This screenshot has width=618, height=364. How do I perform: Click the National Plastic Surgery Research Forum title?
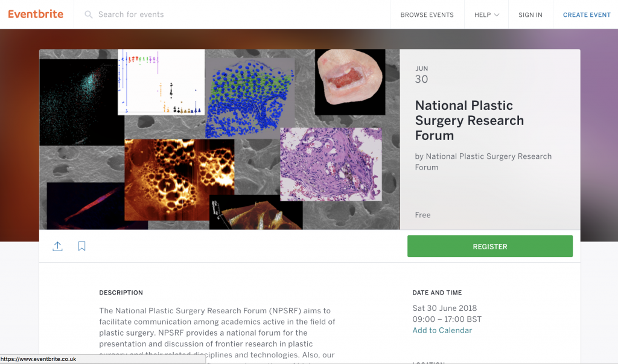pyautogui.click(x=470, y=120)
